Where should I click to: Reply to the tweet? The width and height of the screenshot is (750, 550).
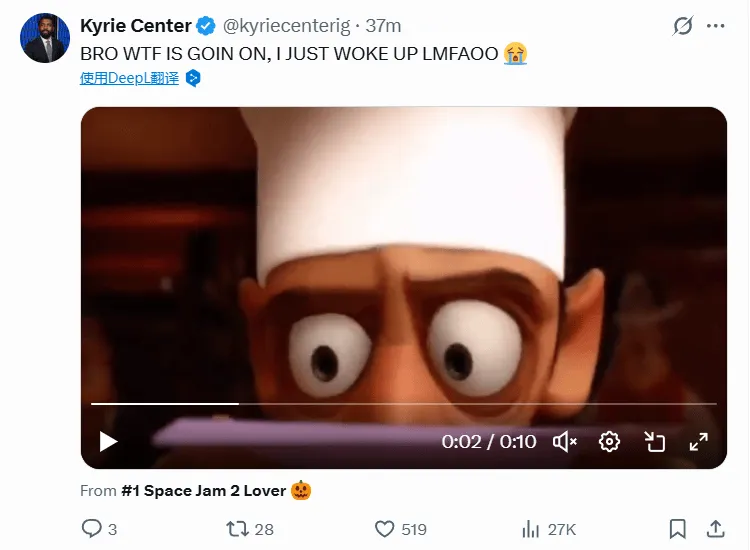click(x=92, y=528)
